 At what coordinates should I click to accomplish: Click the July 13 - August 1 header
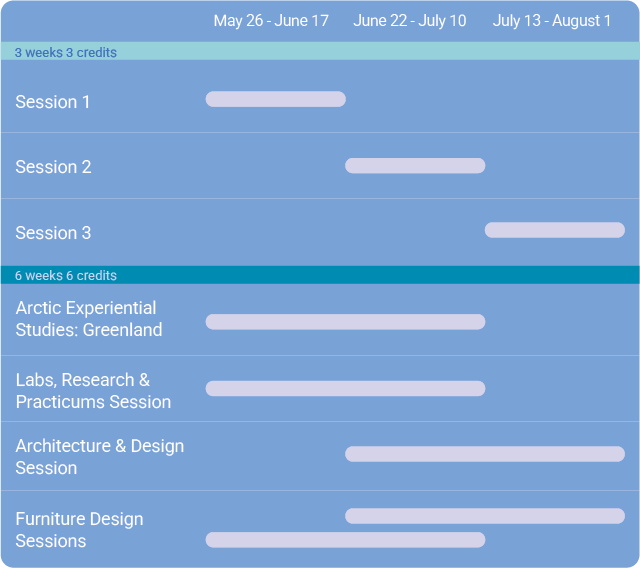pyautogui.click(x=552, y=21)
